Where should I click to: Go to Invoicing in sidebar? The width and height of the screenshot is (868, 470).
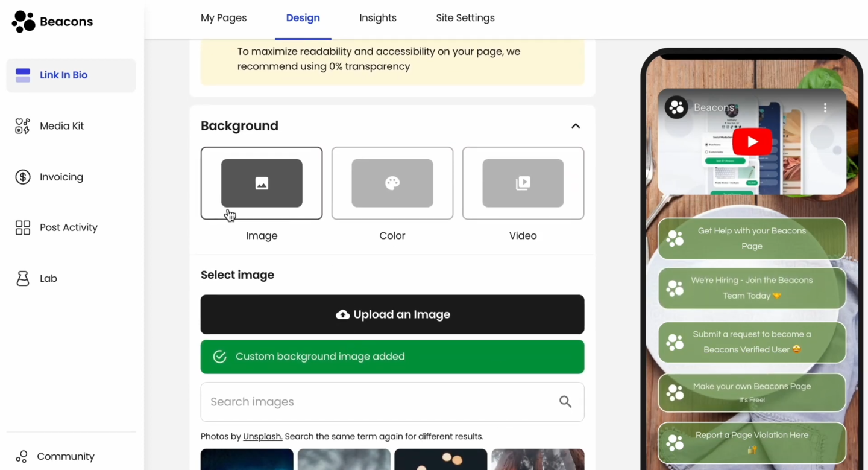click(x=61, y=177)
